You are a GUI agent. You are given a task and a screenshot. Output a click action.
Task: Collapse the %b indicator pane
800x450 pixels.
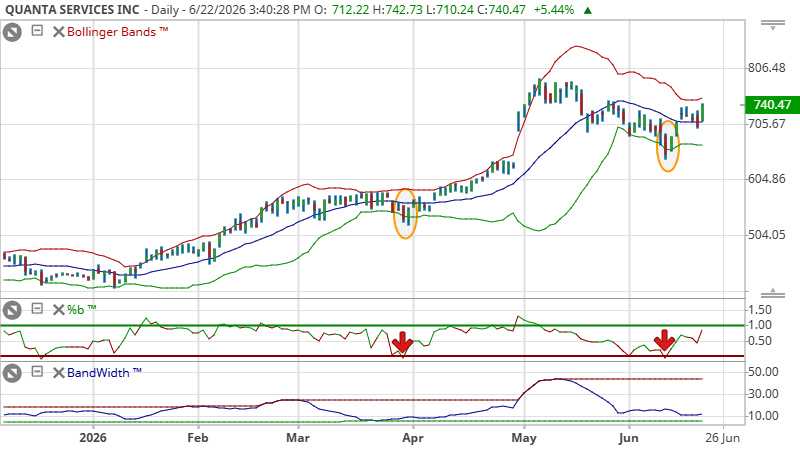[x=37, y=308]
